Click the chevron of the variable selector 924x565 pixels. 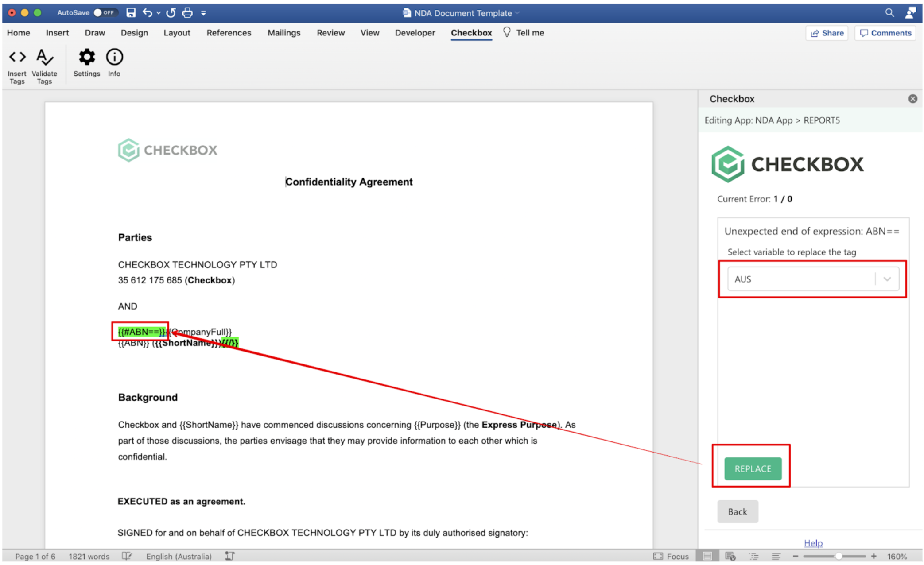pos(887,279)
